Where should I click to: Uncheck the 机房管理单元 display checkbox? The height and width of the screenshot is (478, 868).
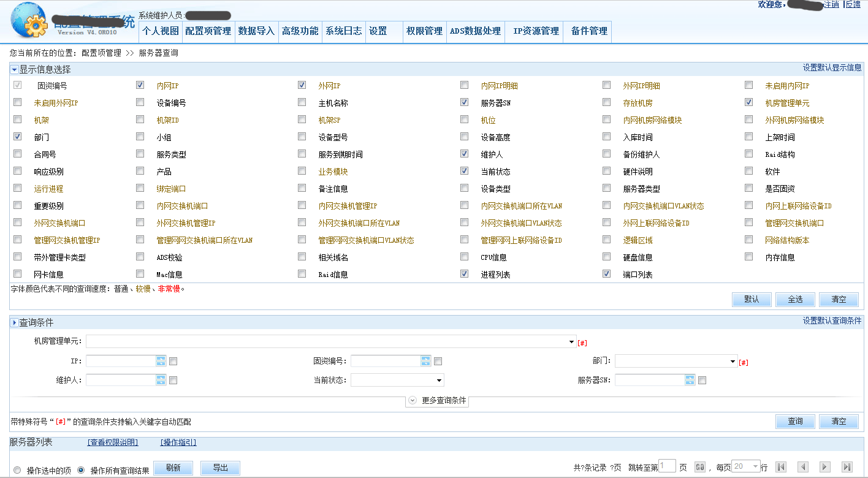tap(748, 102)
